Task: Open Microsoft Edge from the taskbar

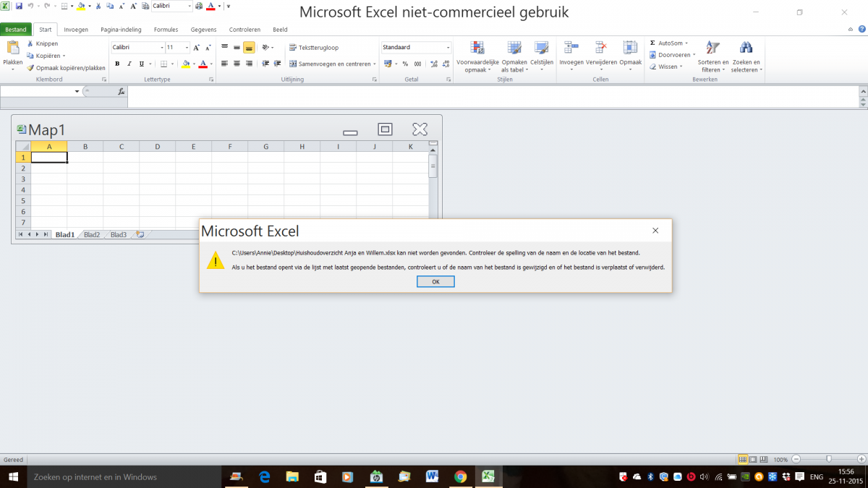Action: [265, 476]
